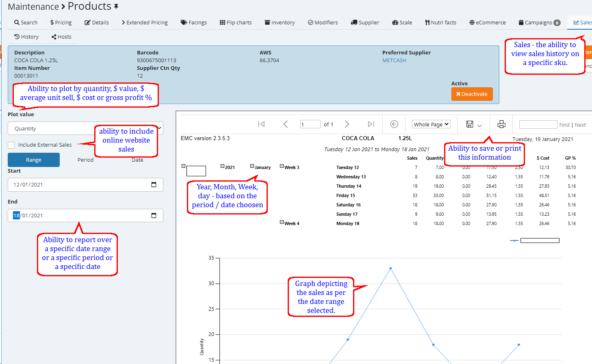Open the Inventory tab
Screen dimensions: 592x364
(x=280, y=22)
